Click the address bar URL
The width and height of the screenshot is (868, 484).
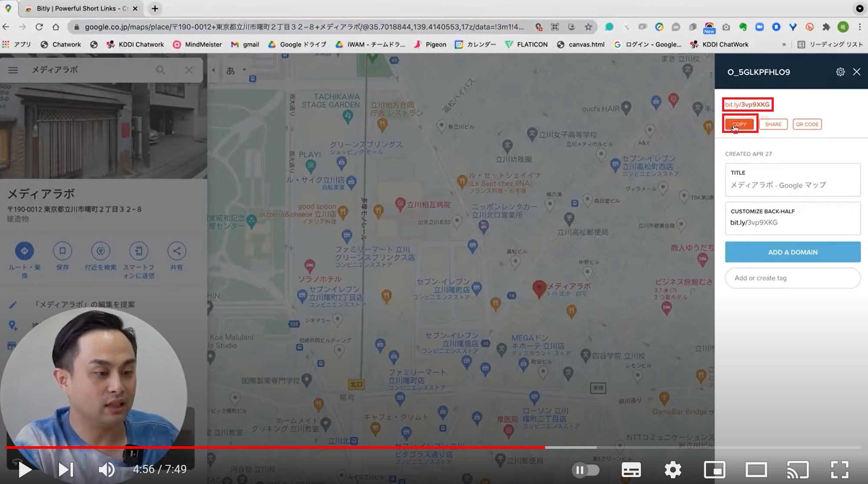(304, 27)
